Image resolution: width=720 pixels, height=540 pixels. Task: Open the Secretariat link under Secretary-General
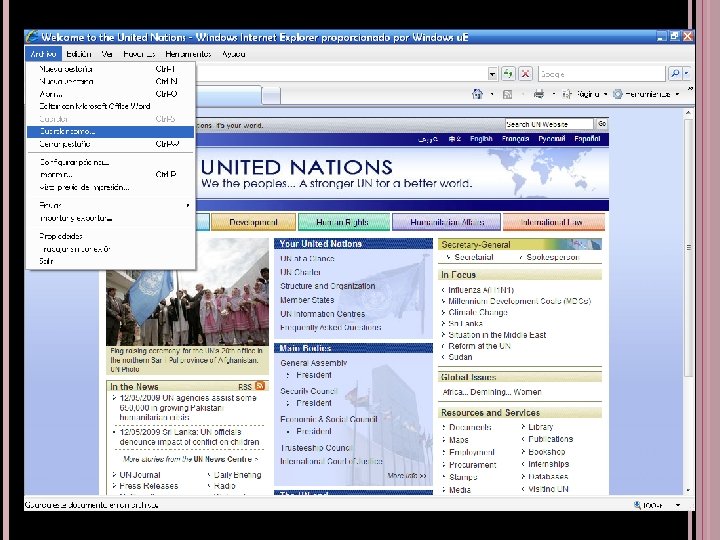pos(473,257)
